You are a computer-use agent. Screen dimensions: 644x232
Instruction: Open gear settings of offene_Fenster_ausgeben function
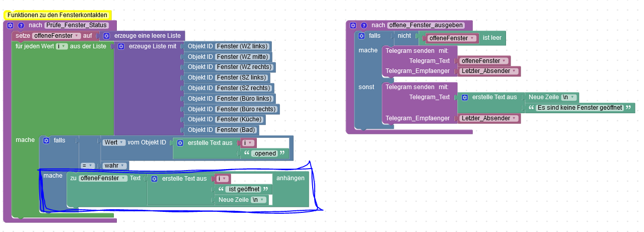353,25
